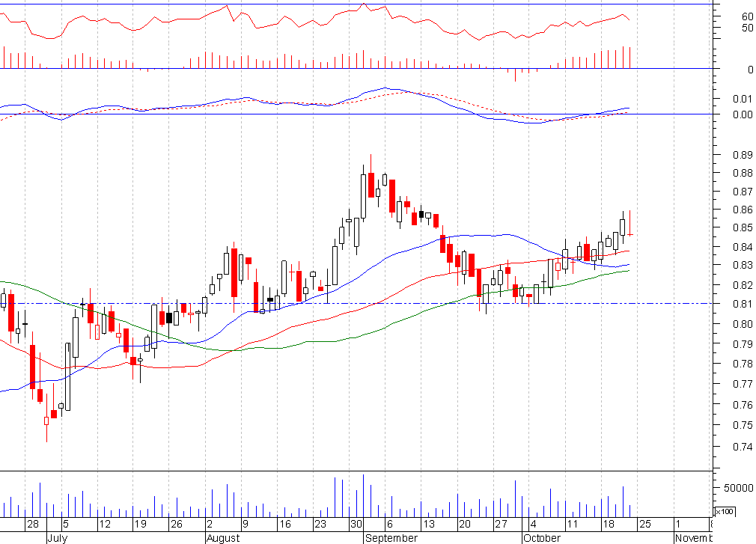The height and width of the screenshot is (544, 756).
Task: Click the 0.00 MACD zero label
Action: click(x=743, y=114)
